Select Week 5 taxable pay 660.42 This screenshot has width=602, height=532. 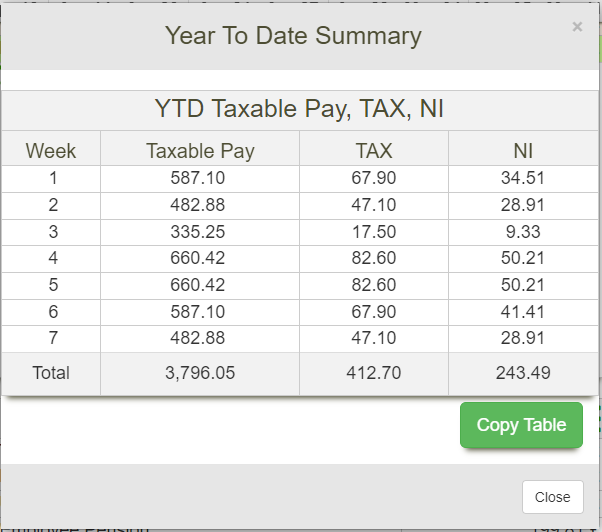(x=200, y=286)
